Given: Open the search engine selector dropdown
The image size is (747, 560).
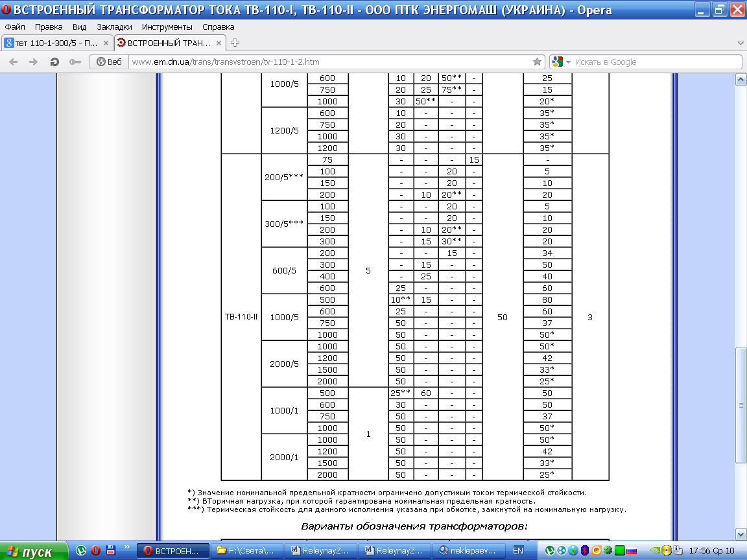Looking at the screenshot, I should click(561, 62).
